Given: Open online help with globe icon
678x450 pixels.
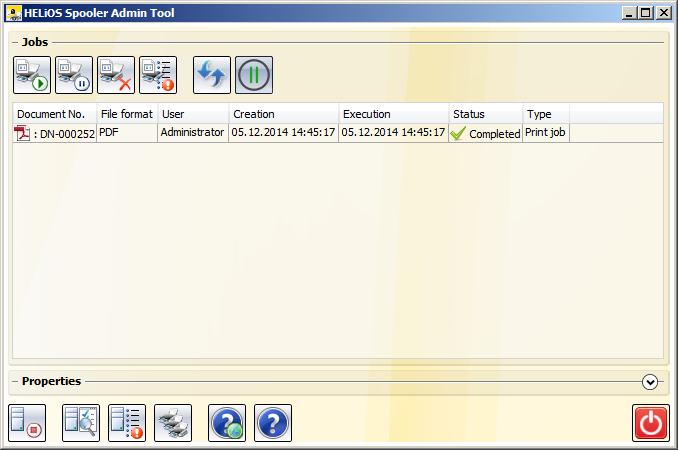Looking at the screenshot, I should [227, 423].
